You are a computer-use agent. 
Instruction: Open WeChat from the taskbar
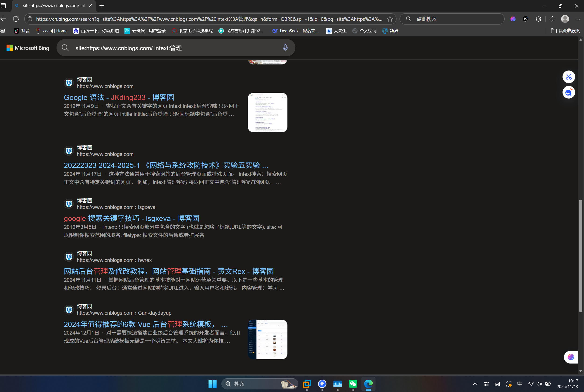[353, 384]
